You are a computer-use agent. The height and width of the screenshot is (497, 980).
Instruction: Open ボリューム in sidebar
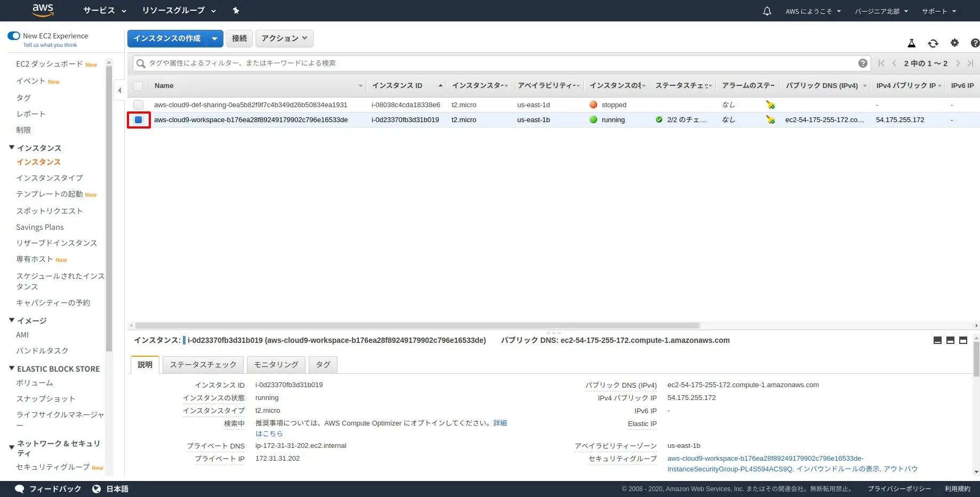pyautogui.click(x=35, y=383)
